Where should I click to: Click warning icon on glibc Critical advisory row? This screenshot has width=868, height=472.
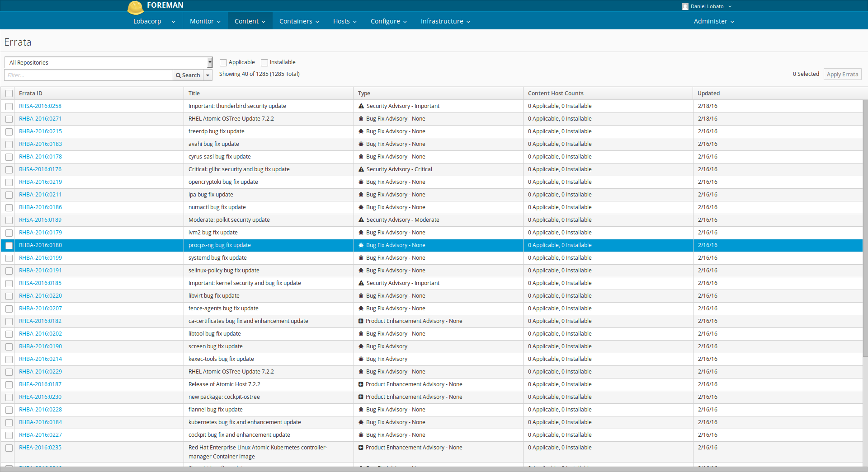point(361,169)
